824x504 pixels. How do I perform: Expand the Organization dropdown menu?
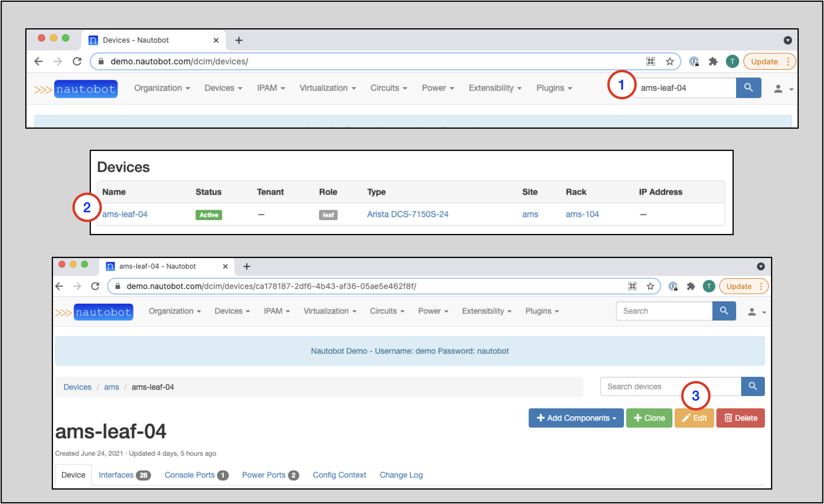[161, 88]
